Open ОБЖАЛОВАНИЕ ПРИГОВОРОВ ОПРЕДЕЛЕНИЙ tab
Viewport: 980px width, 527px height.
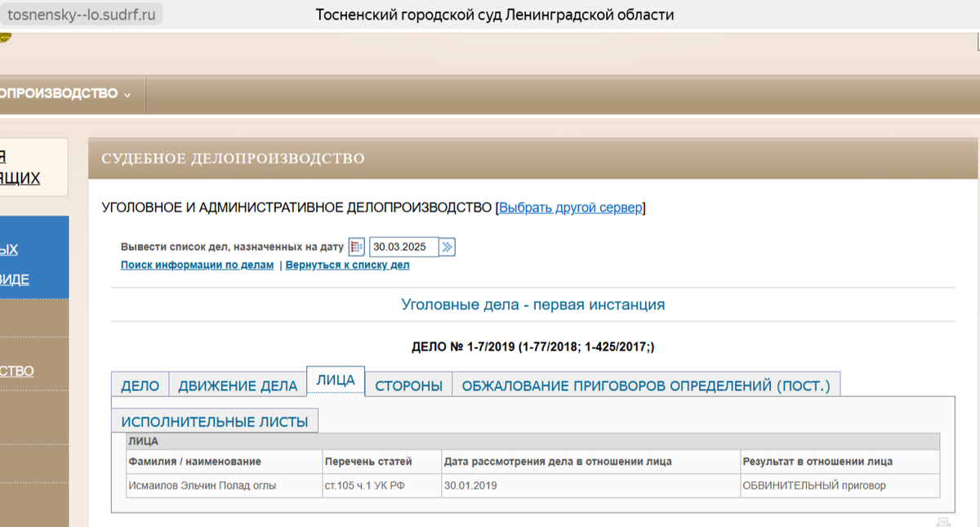[646, 386]
